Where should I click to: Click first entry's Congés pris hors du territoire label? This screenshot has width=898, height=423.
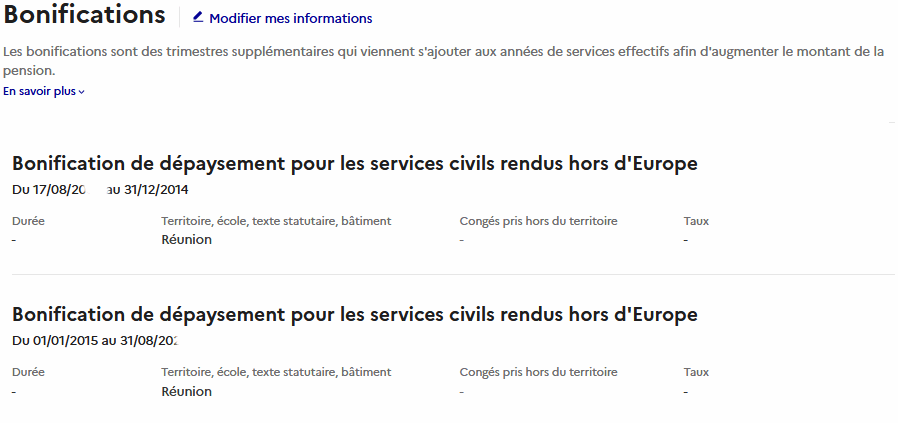coord(538,221)
